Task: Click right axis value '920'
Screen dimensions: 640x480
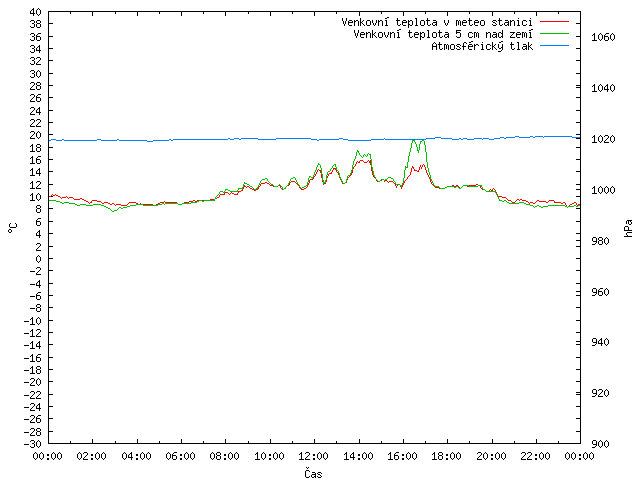Action: click(600, 393)
